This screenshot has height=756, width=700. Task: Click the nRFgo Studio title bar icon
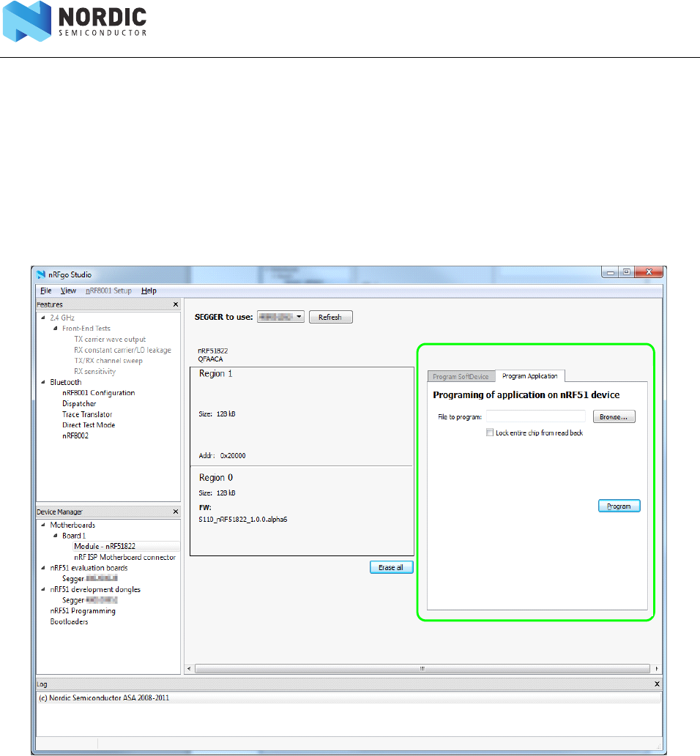(x=41, y=275)
